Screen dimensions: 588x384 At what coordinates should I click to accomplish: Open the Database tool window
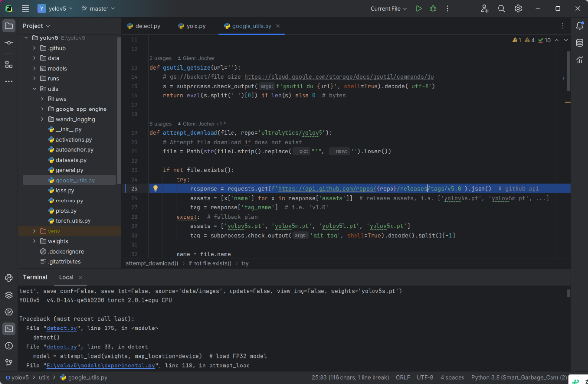coord(579,43)
